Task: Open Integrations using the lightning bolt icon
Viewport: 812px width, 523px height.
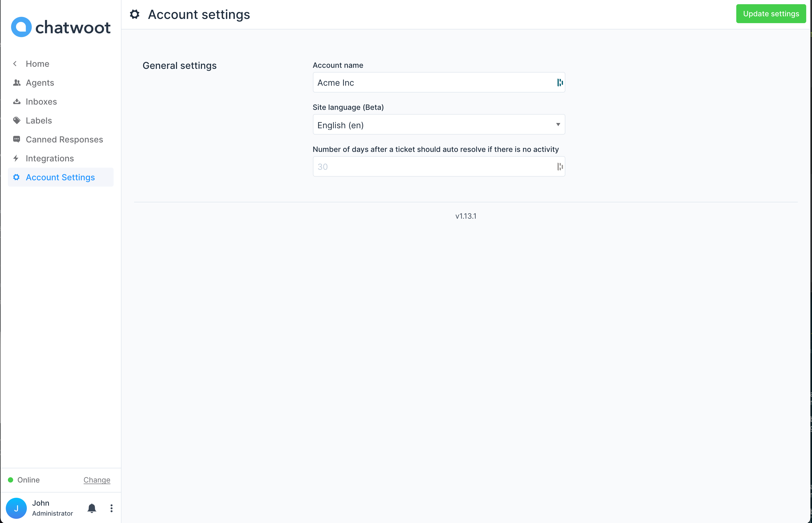Action: point(17,158)
